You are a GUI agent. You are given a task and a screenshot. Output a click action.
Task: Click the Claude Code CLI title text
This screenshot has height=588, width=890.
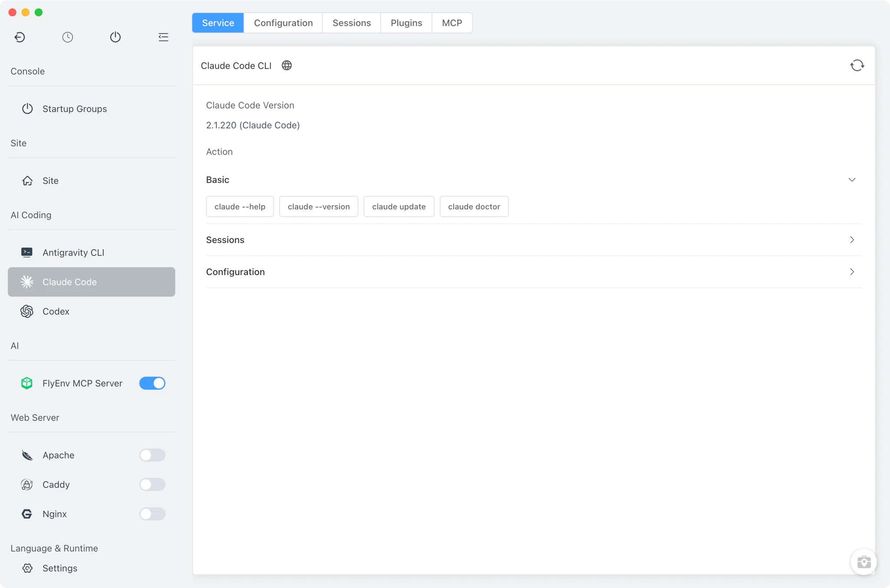pyautogui.click(x=236, y=66)
